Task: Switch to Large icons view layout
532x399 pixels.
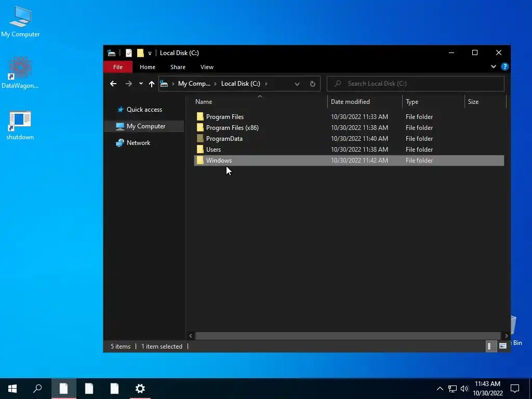Action: point(503,346)
